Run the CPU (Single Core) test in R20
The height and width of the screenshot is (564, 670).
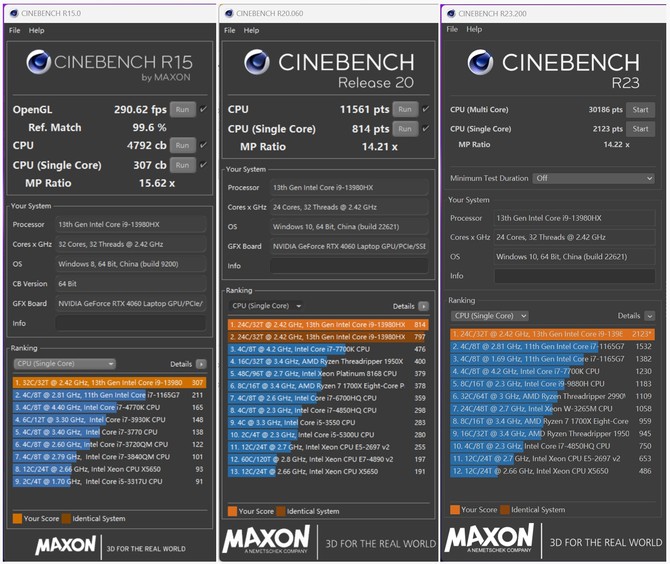(x=405, y=129)
